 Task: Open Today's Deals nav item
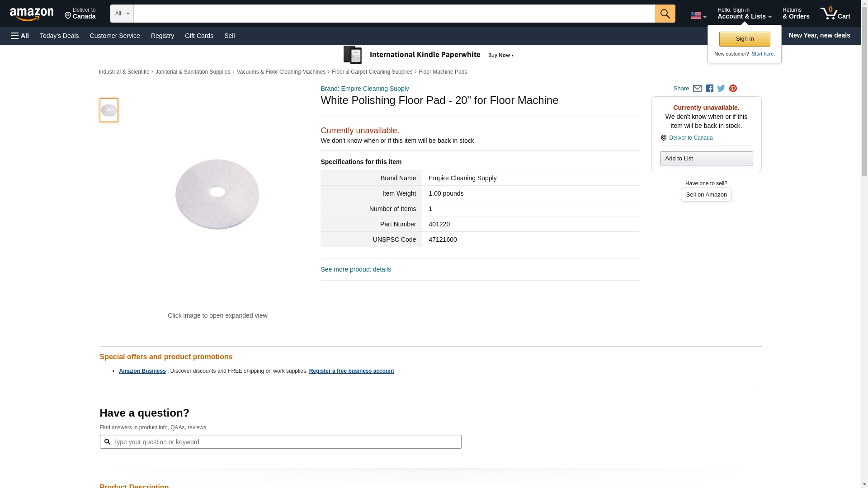[59, 36]
